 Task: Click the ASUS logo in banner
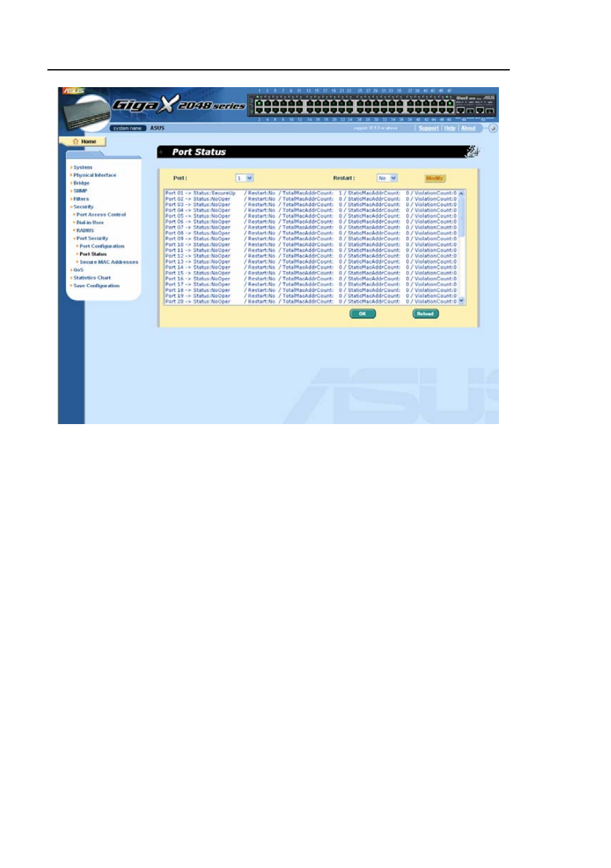tap(74, 91)
